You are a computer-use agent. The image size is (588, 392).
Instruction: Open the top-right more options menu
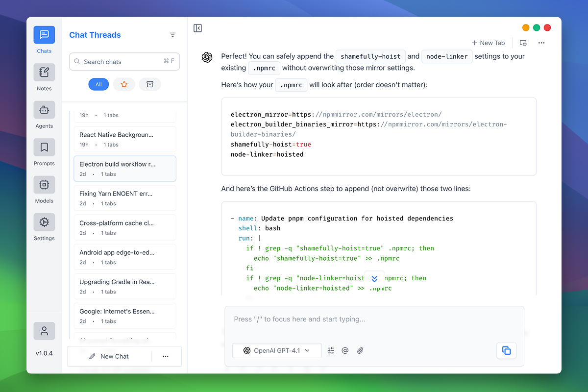(x=541, y=43)
